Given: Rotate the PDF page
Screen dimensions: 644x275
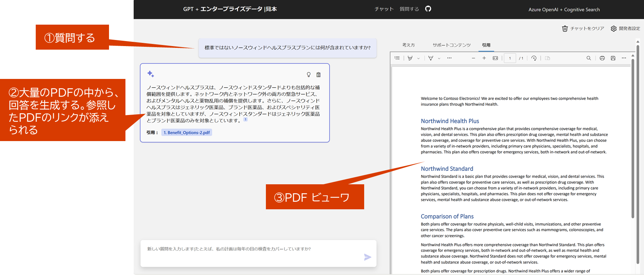Looking at the screenshot, I should coord(534,58).
